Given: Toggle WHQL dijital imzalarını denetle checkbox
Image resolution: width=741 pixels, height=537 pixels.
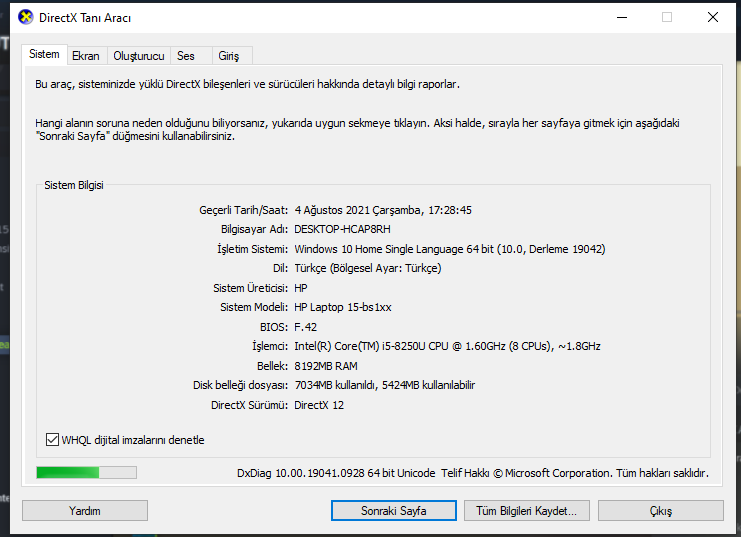Looking at the screenshot, I should 52,440.
